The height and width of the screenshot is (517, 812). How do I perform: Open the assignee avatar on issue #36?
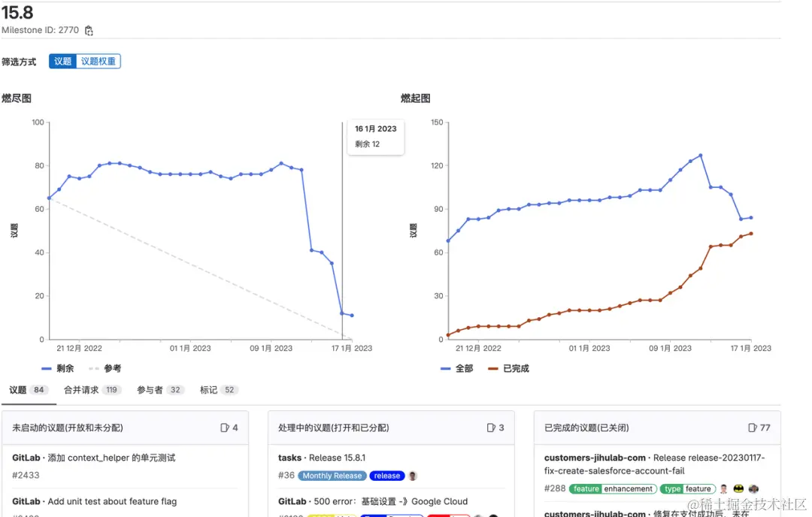414,475
